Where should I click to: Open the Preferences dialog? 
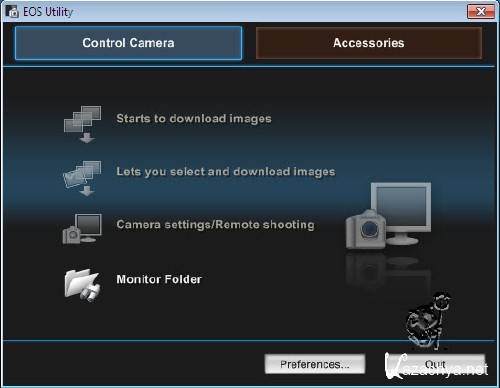pyautogui.click(x=315, y=364)
